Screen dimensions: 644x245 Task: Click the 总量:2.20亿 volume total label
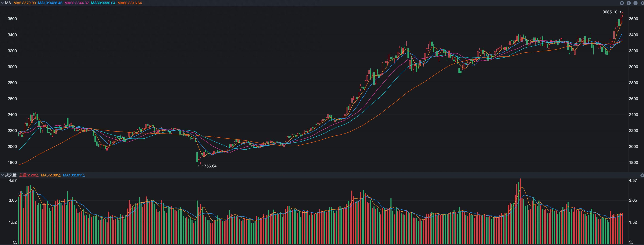[29, 175]
